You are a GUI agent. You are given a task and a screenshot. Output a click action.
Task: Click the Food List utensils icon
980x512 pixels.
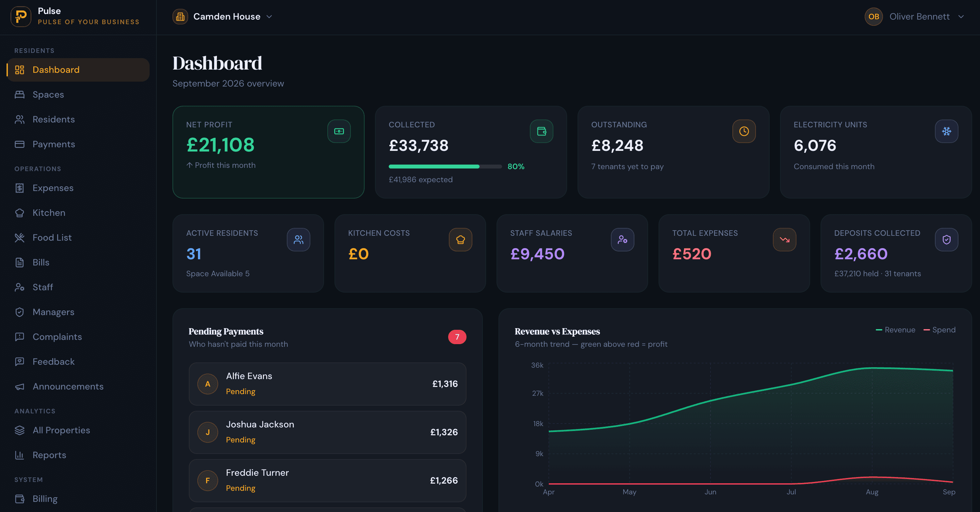pyautogui.click(x=19, y=238)
